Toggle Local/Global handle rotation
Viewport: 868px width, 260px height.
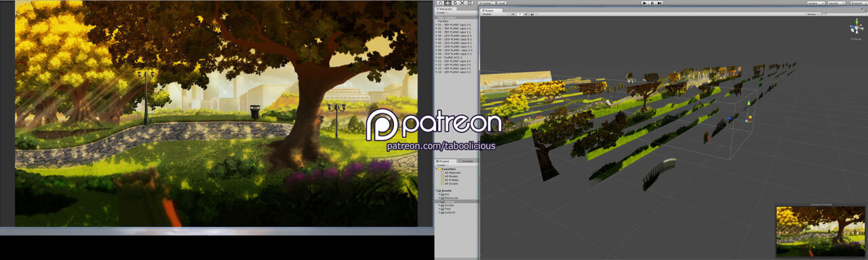coord(499,3)
